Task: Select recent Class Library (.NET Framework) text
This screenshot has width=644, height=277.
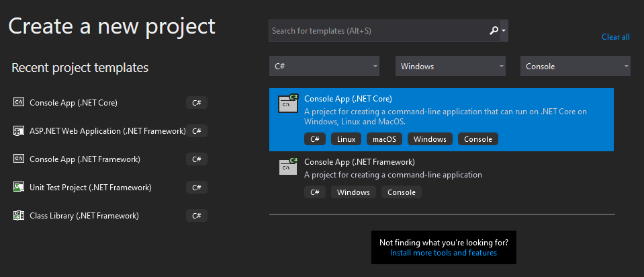Action: click(x=84, y=215)
